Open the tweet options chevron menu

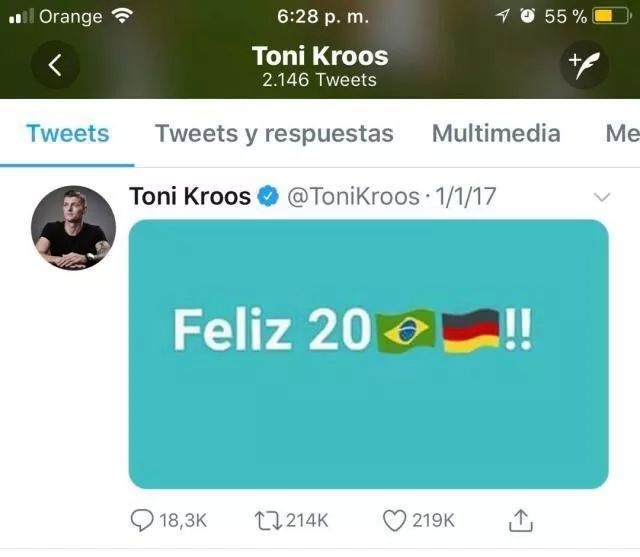coord(602,196)
